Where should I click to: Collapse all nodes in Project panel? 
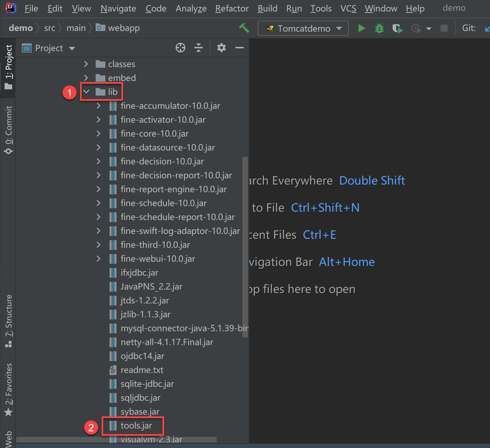(x=199, y=48)
